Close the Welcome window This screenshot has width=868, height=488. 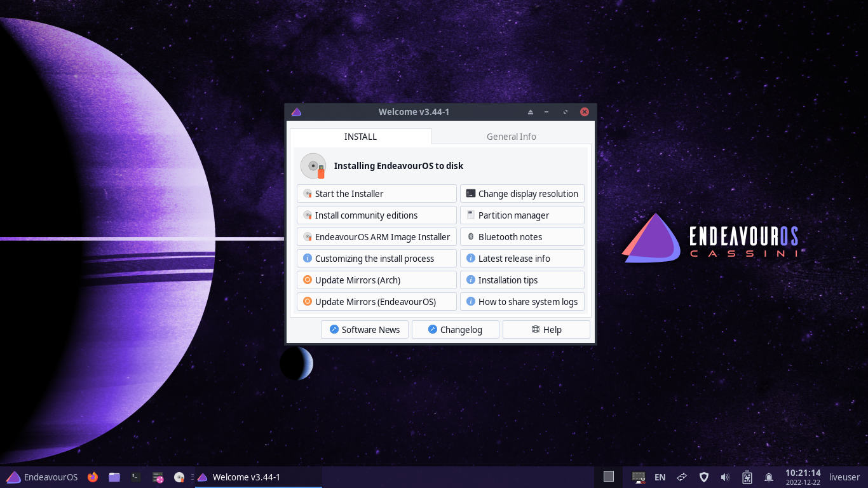click(585, 112)
